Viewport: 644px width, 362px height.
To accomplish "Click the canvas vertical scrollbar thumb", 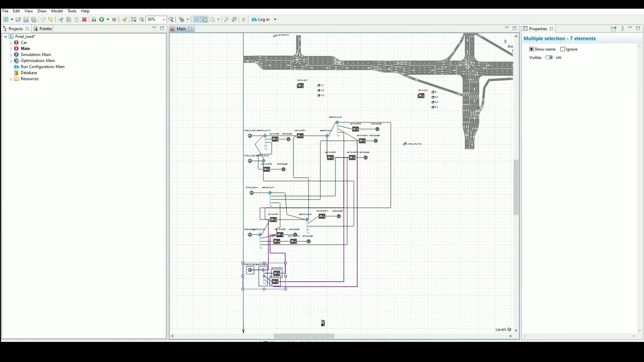I will coord(516,188).
